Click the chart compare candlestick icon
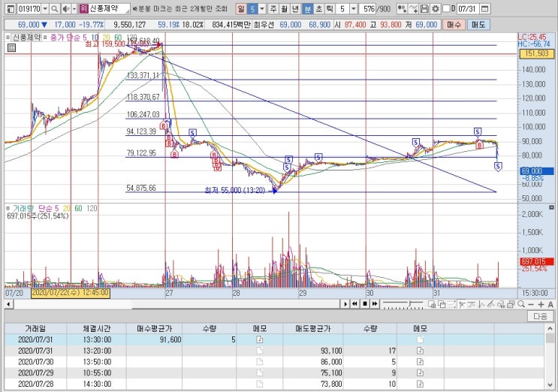The height and width of the screenshot is (392, 558). click(402, 9)
